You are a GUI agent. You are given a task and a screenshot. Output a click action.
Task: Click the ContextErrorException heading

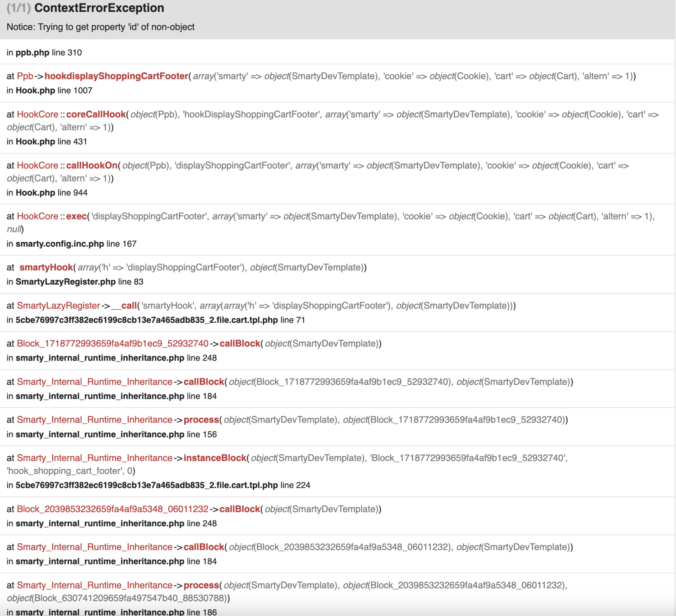[99, 8]
